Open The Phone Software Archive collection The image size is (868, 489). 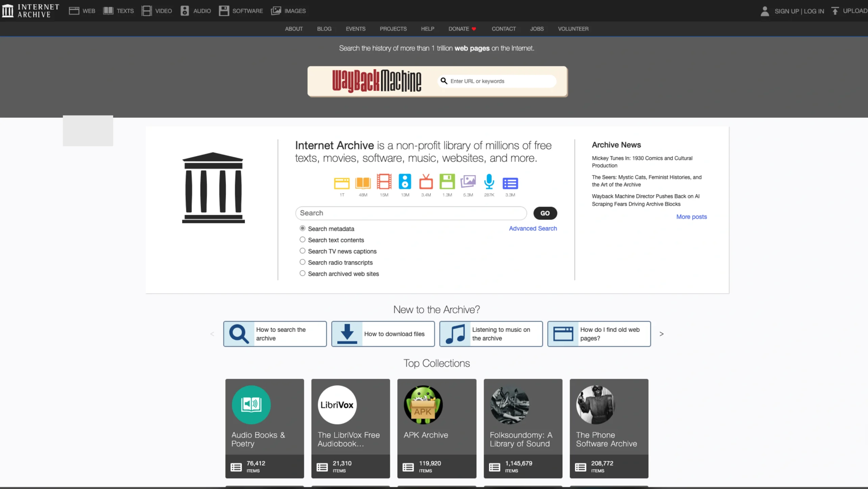tap(609, 428)
